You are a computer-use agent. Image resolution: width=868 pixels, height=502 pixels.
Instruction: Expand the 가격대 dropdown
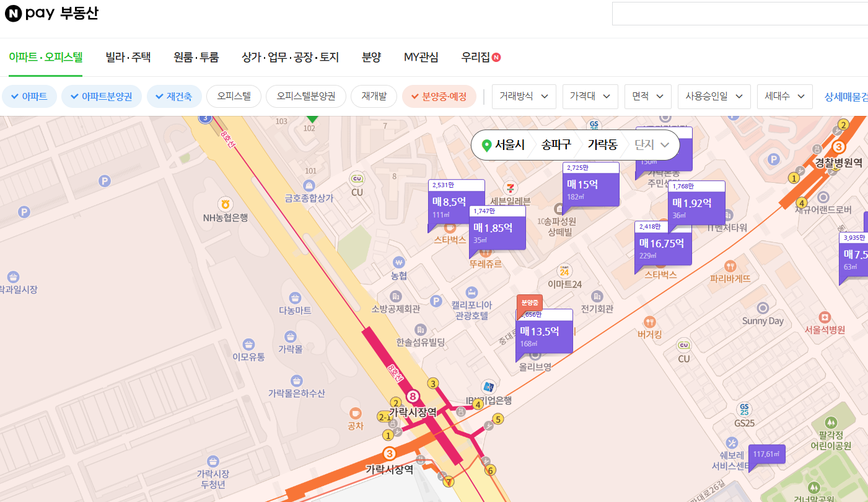click(590, 97)
